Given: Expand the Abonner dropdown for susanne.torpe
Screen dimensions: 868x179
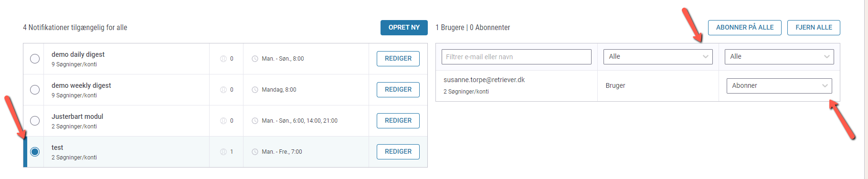Looking at the screenshot, I should tap(779, 86).
